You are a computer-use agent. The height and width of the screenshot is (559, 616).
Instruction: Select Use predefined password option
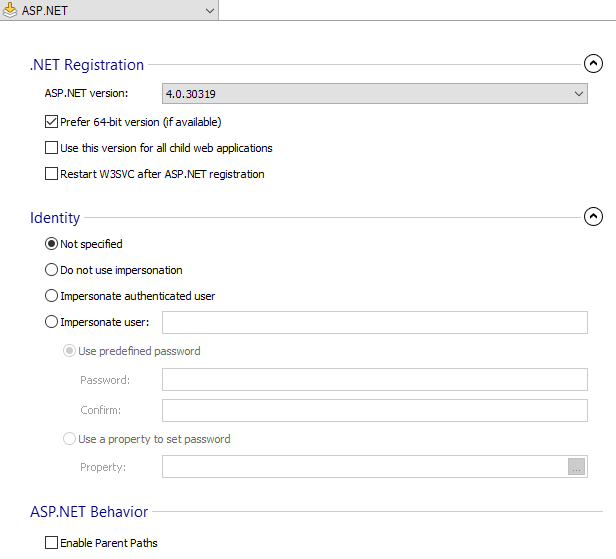(x=70, y=351)
